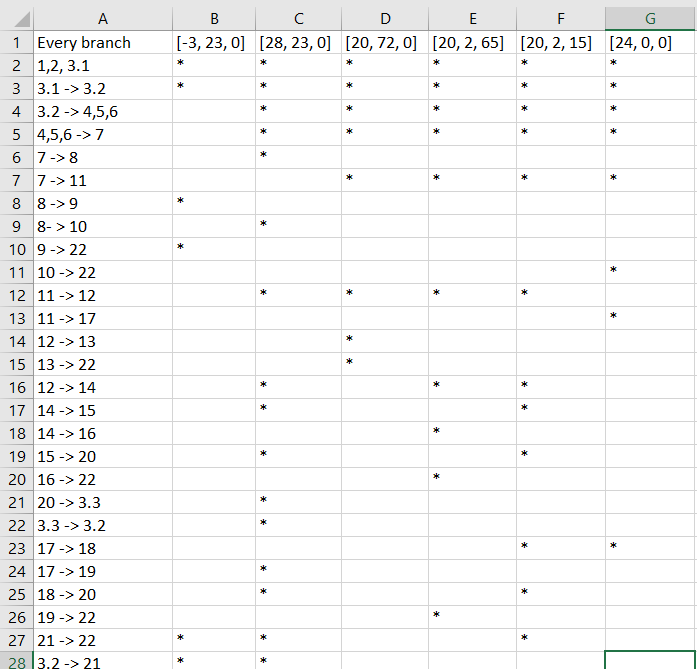Viewport: 697px width, 669px height.
Task: Click the '3.2 -> 21' cell
Action: tap(103, 661)
